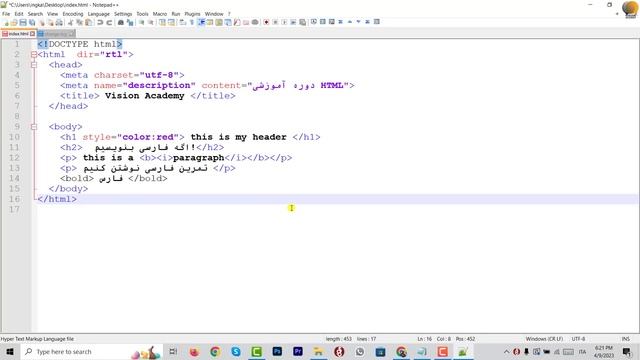
Task: Toggle Show all characters icon
Action: (x=192, y=22)
